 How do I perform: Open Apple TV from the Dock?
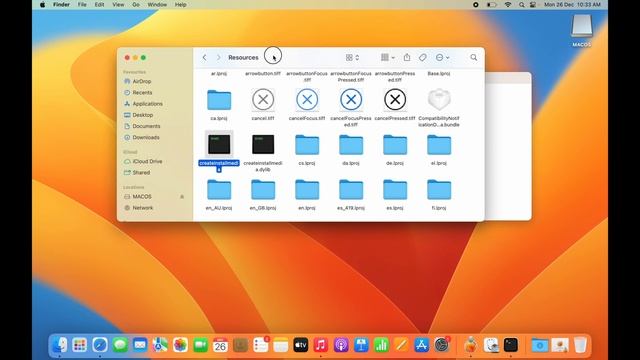(301, 345)
